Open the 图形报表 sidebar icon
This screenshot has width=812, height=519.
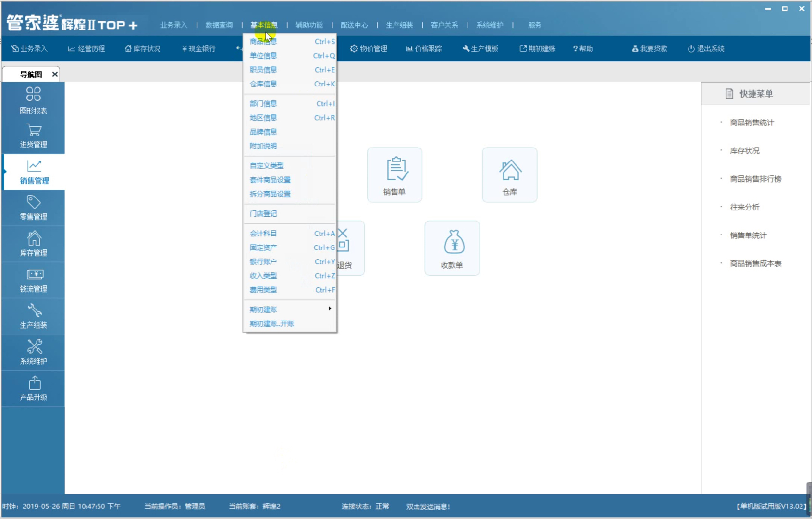(x=33, y=94)
